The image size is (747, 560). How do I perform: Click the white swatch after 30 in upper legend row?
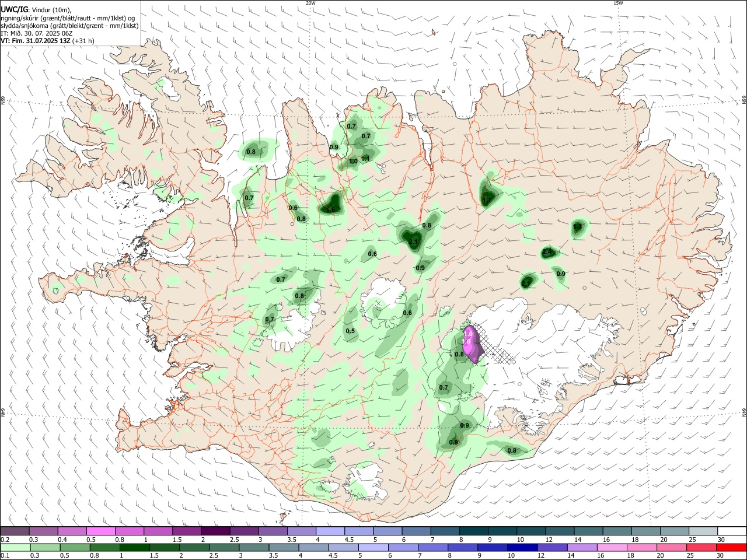tap(731, 531)
